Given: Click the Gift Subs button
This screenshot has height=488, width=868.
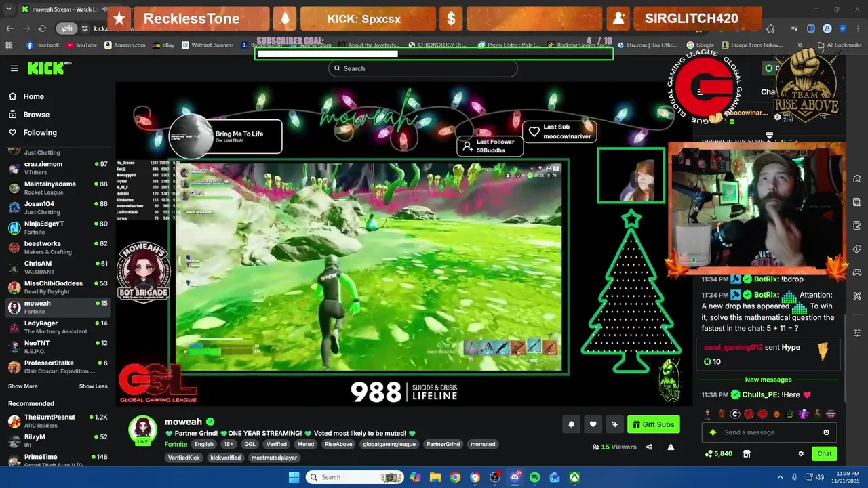Looking at the screenshot, I should pos(654,424).
